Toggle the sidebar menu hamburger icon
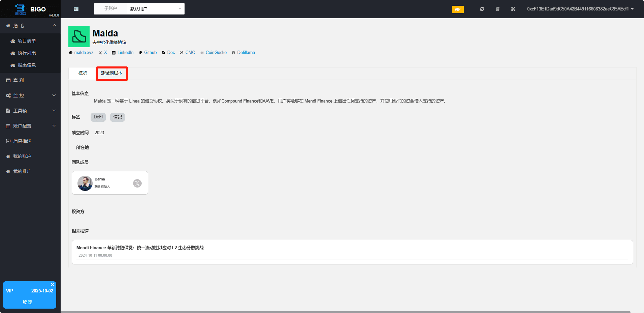644x313 pixels. [x=76, y=9]
